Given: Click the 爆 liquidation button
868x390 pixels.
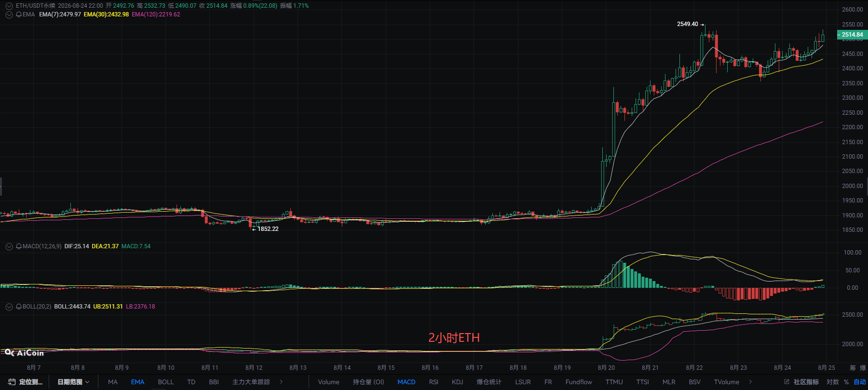Looking at the screenshot, I should (863, 368).
